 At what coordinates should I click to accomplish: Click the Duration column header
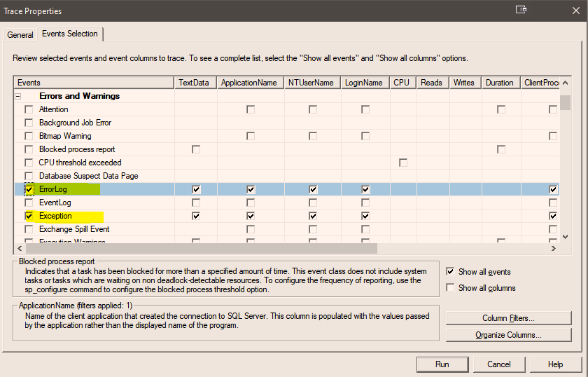point(501,83)
